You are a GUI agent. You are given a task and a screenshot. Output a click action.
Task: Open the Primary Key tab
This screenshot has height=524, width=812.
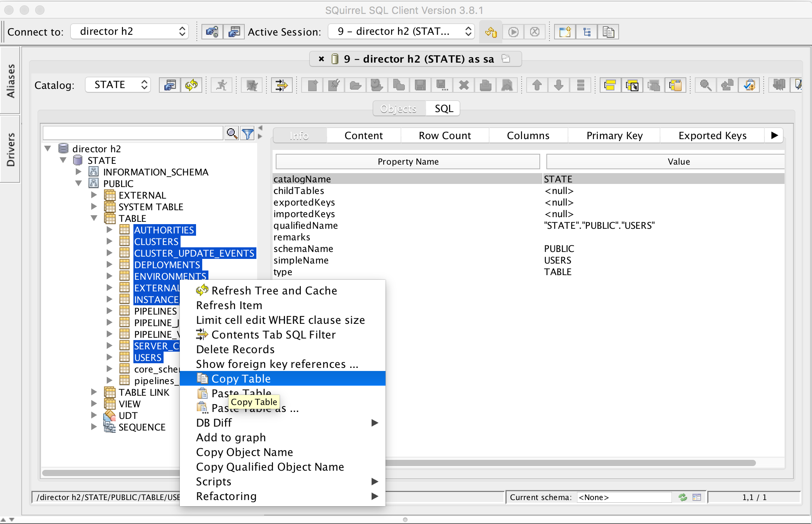(614, 135)
